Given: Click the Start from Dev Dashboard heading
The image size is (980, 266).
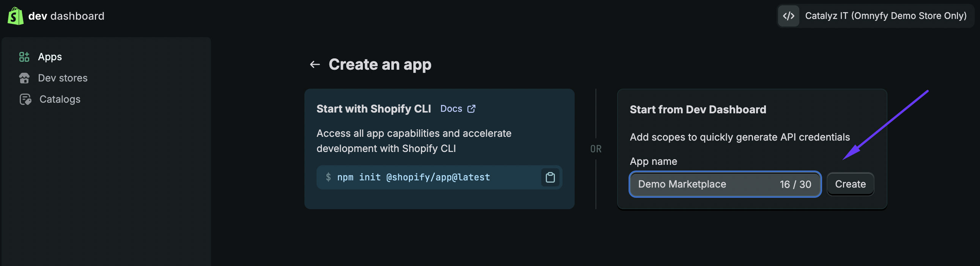Looking at the screenshot, I should coord(698,110).
